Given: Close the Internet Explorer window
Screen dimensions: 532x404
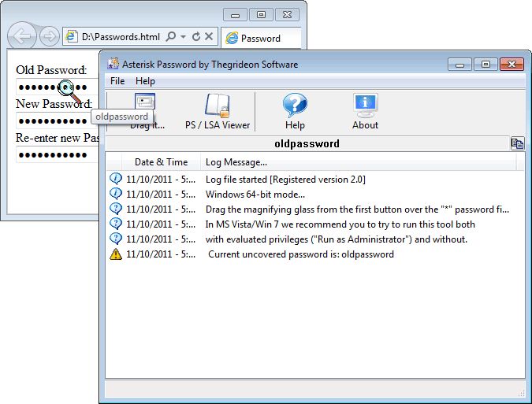Looking at the screenshot, I should click(x=287, y=15).
